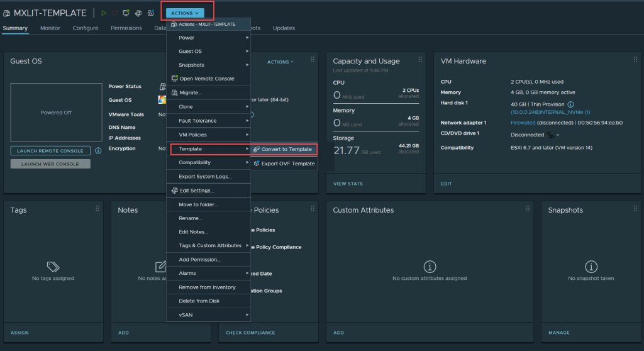Click the Launch Console monitor icon in toolbar
644x351 pixels.
(x=126, y=13)
